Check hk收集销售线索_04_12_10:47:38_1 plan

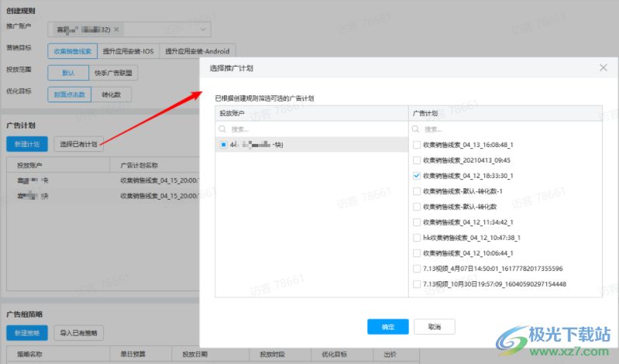417,238
